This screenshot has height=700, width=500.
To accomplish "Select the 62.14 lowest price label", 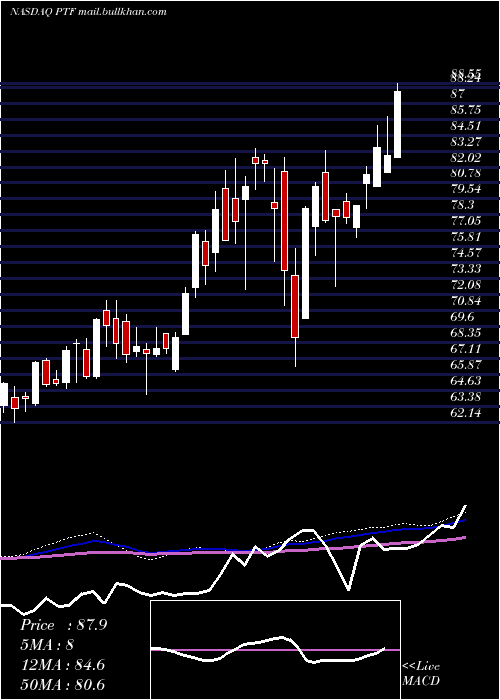I will pos(466,413).
